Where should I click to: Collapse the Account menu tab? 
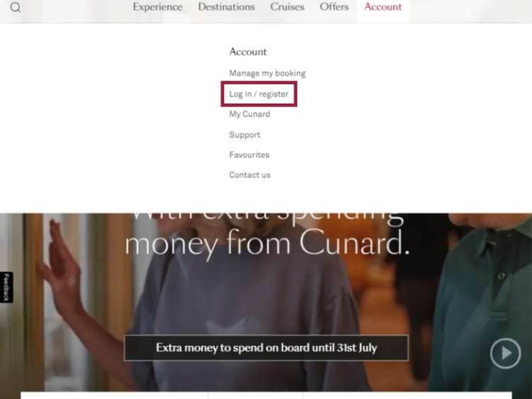383,7
